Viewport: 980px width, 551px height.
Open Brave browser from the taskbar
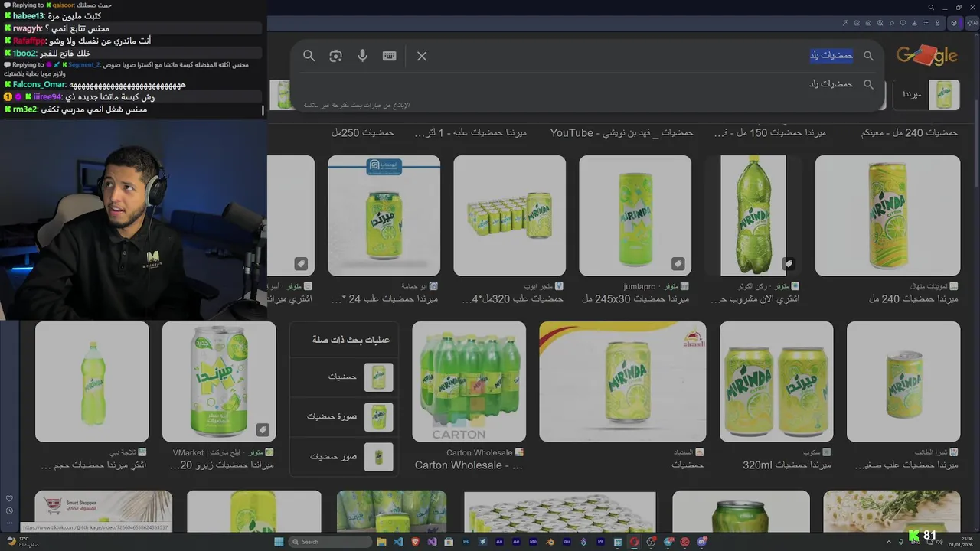pos(415,542)
